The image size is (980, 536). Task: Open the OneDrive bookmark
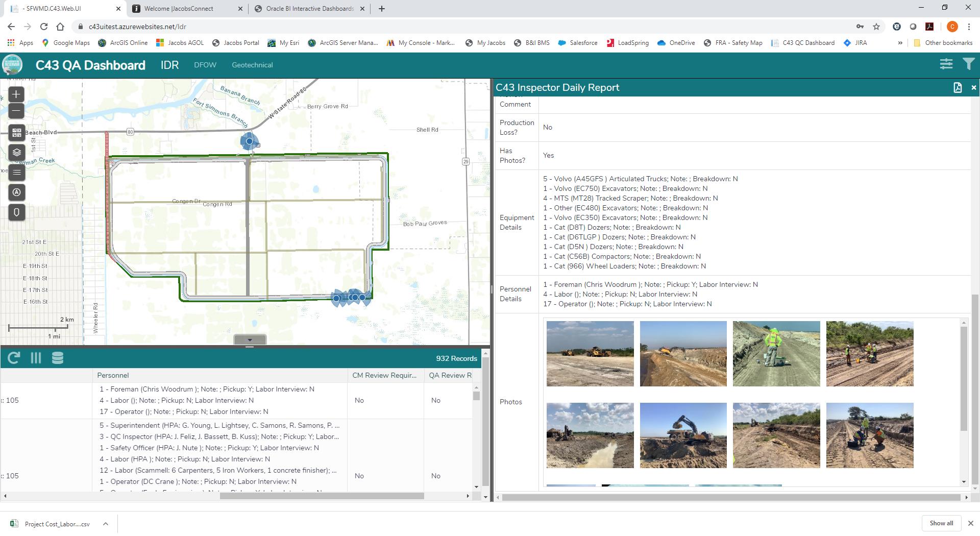point(676,43)
